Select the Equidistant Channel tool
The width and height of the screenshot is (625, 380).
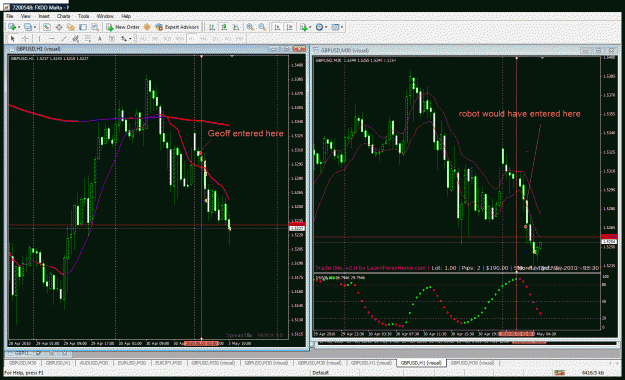(75, 39)
